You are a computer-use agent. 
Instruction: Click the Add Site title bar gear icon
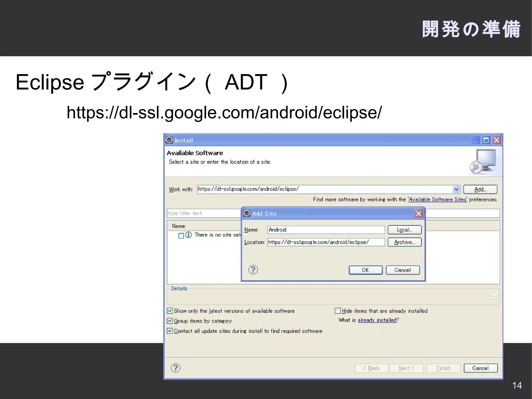247,213
